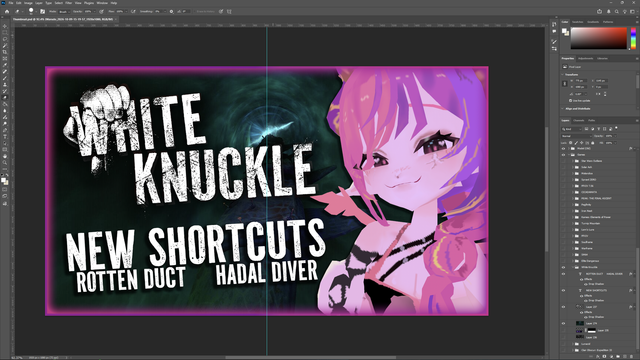640x360 pixels.
Task: Click in the color picker field
Action: pyautogui.click(x=599, y=38)
